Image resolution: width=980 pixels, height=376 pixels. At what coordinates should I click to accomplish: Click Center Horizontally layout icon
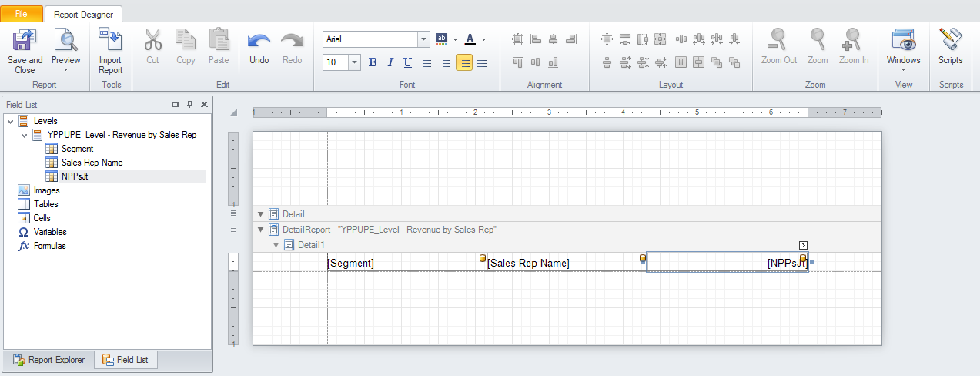pos(681,62)
